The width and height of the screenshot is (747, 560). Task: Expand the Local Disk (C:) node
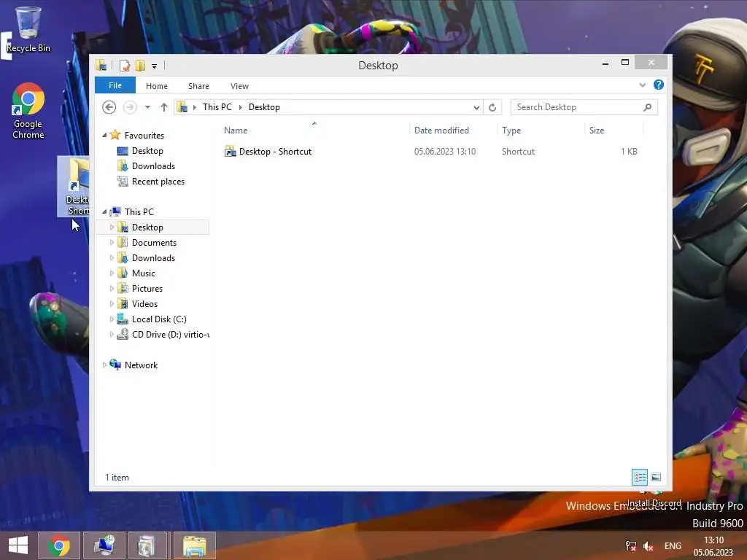112,319
